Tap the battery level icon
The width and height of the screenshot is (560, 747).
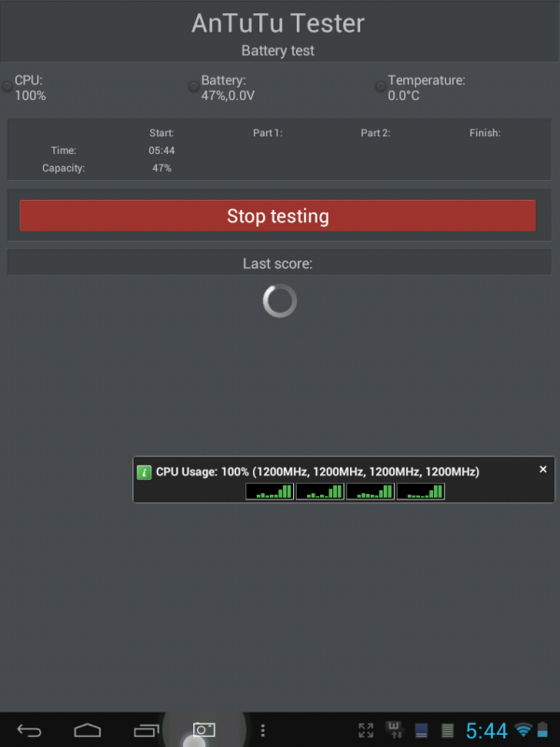point(542,729)
